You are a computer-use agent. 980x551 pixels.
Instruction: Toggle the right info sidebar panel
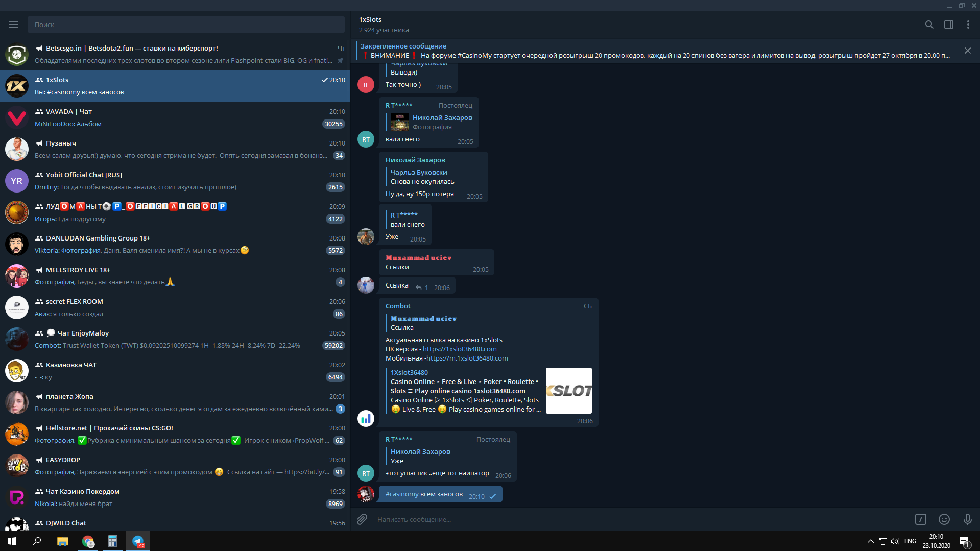tap(948, 25)
